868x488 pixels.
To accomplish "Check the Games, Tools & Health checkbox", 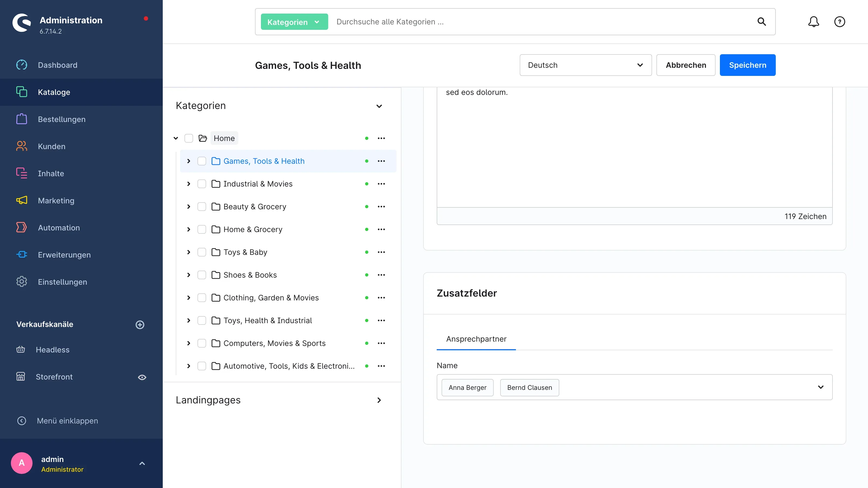I will [x=202, y=161].
